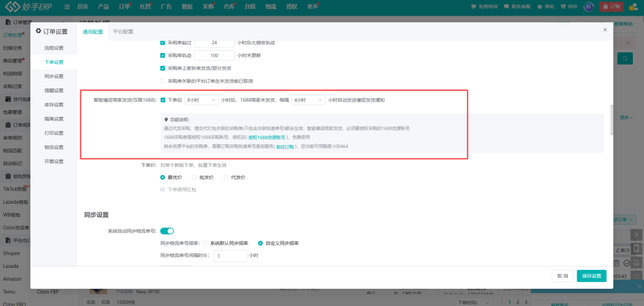The height and width of the screenshot is (306, 644).
Task: Click the mobile phone icon on right edge
Action: point(635,249)
